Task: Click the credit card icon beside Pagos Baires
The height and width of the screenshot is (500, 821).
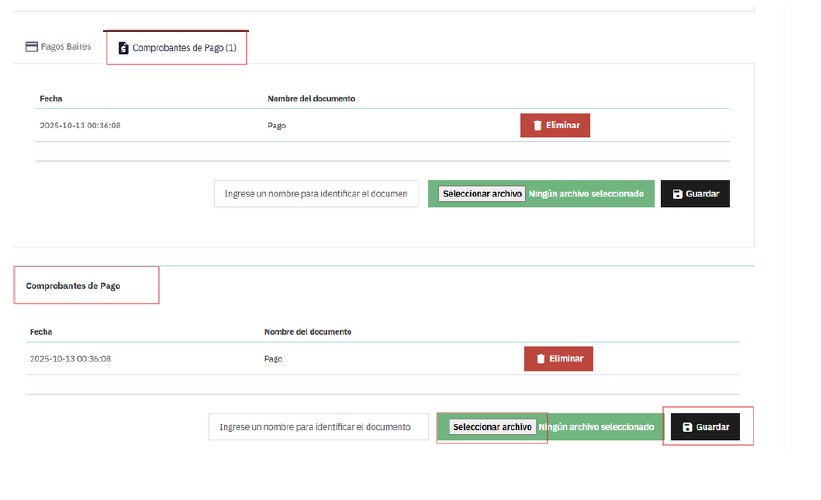Action: coord(31,47)
